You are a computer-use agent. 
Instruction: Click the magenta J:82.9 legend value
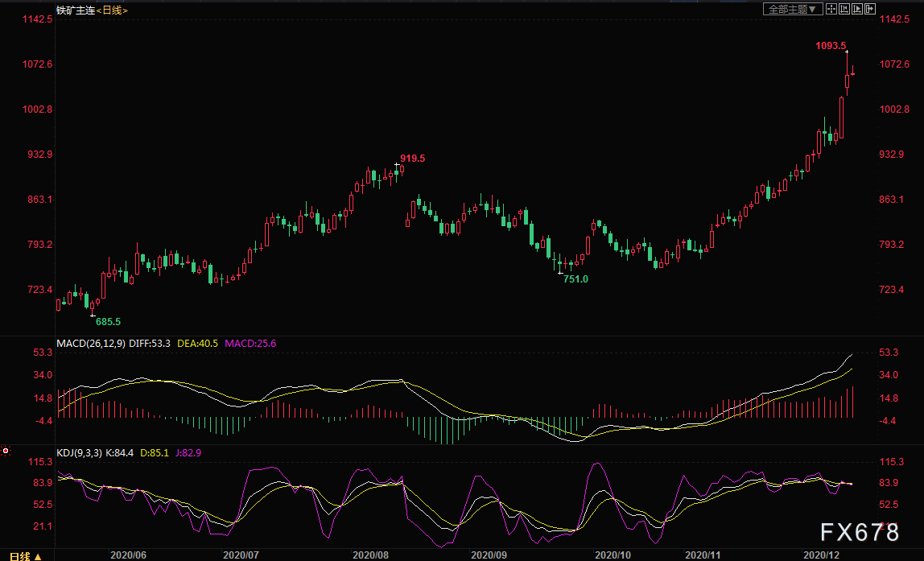tap(188, 452)
